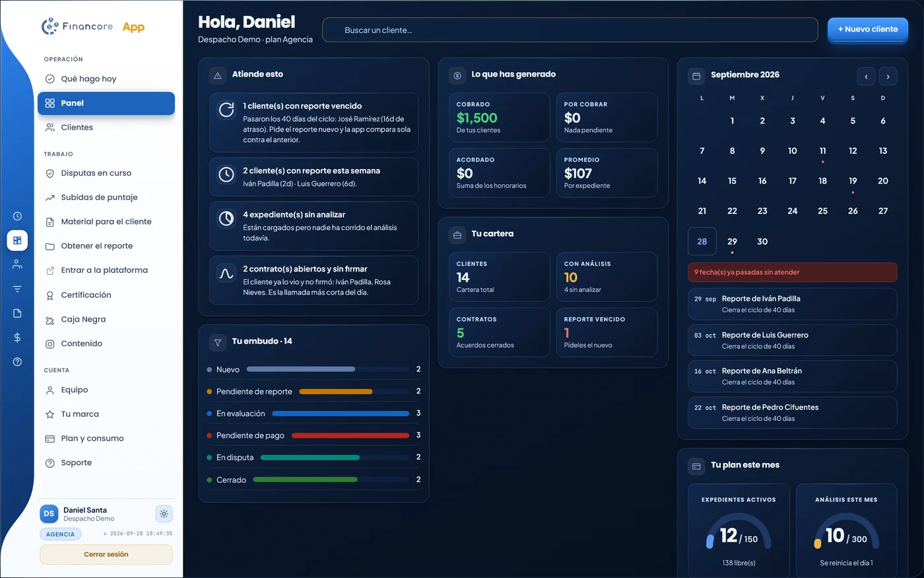Click the Financore App logo
Image resolution: width=924 pixels, height=578 pixels.
(93, 26)
